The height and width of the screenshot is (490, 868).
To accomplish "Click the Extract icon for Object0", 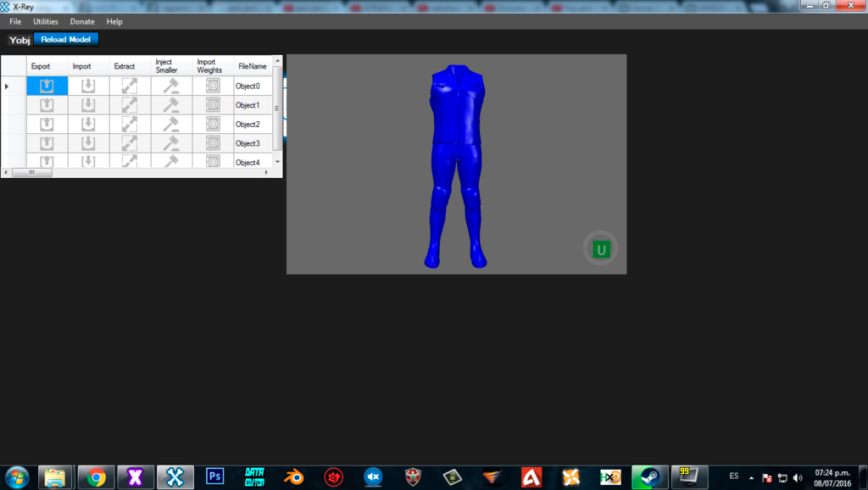I will click(130, 86).
